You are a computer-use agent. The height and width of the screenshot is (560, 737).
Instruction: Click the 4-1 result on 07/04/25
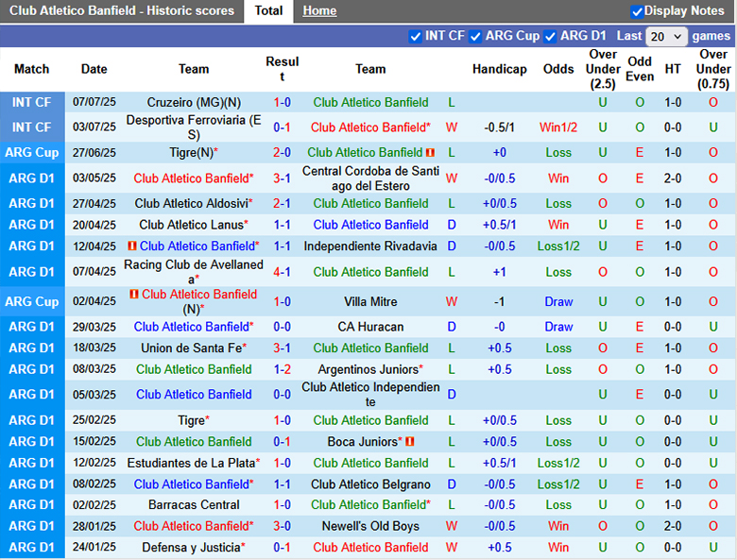pos(282,272)
